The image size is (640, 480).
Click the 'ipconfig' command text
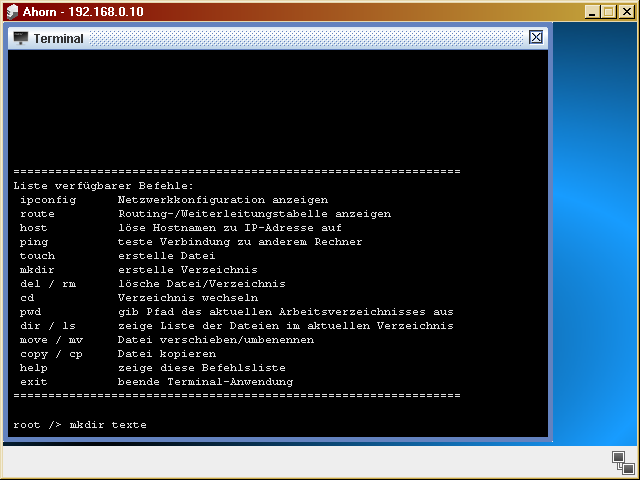(x=48, y=200)
